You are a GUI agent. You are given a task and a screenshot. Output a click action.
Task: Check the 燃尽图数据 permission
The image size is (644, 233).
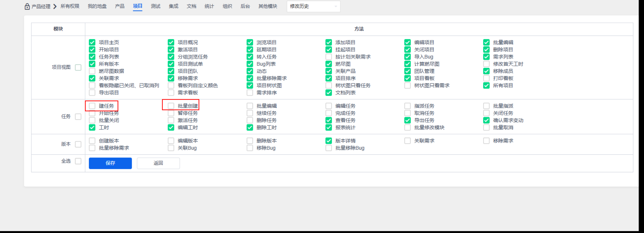[92, 71]
